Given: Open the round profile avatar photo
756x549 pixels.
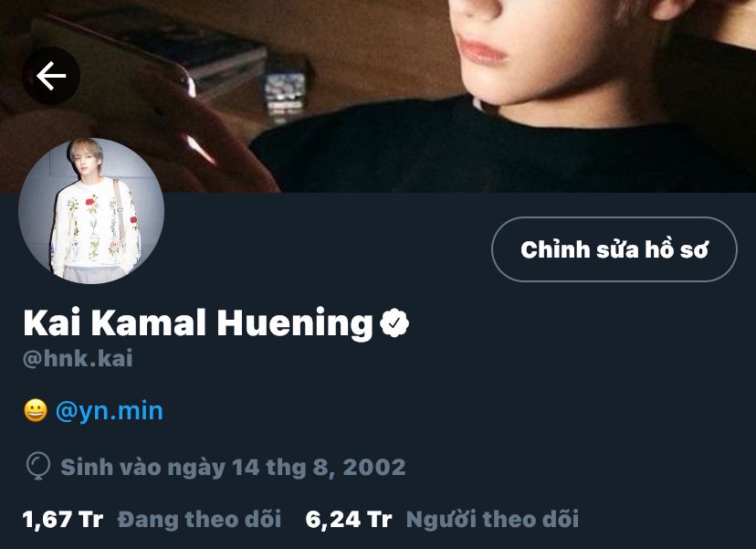Looking at the screenshot, I should coord(91,211).
